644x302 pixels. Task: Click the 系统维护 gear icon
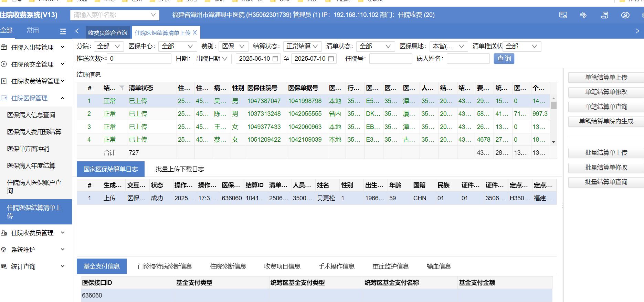4,250
